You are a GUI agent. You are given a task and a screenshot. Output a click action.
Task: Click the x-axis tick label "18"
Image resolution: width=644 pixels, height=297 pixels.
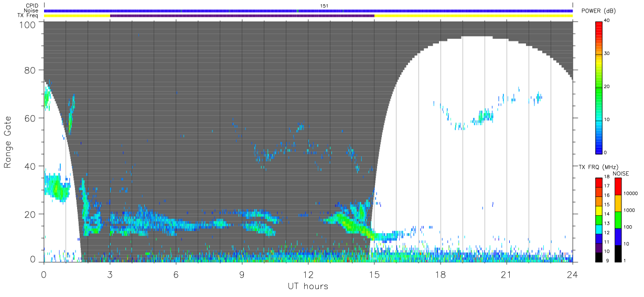(441, 274)
